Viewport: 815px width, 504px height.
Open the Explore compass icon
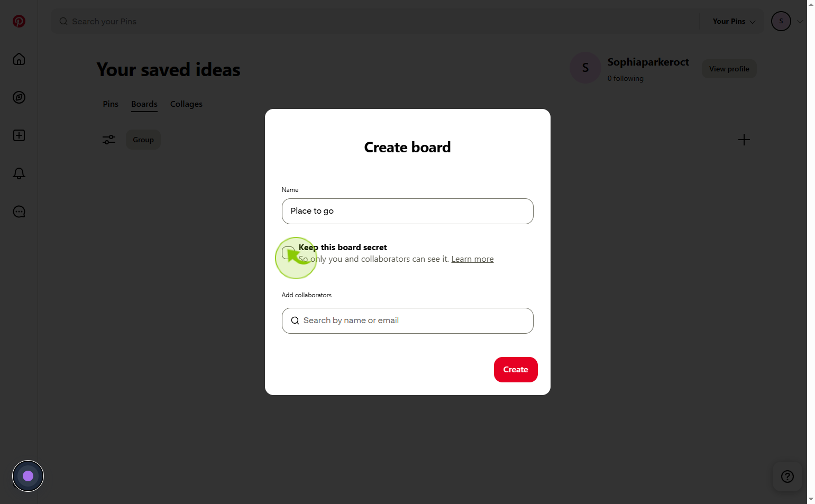19,97
